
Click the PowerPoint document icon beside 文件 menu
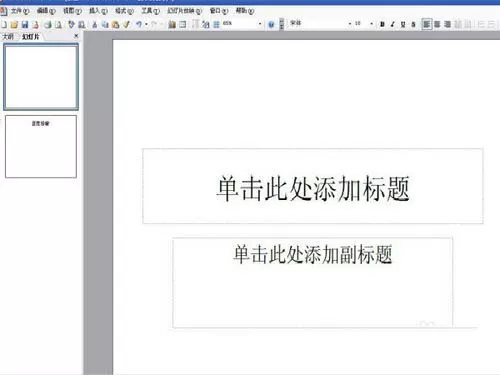tap(4, 11)
